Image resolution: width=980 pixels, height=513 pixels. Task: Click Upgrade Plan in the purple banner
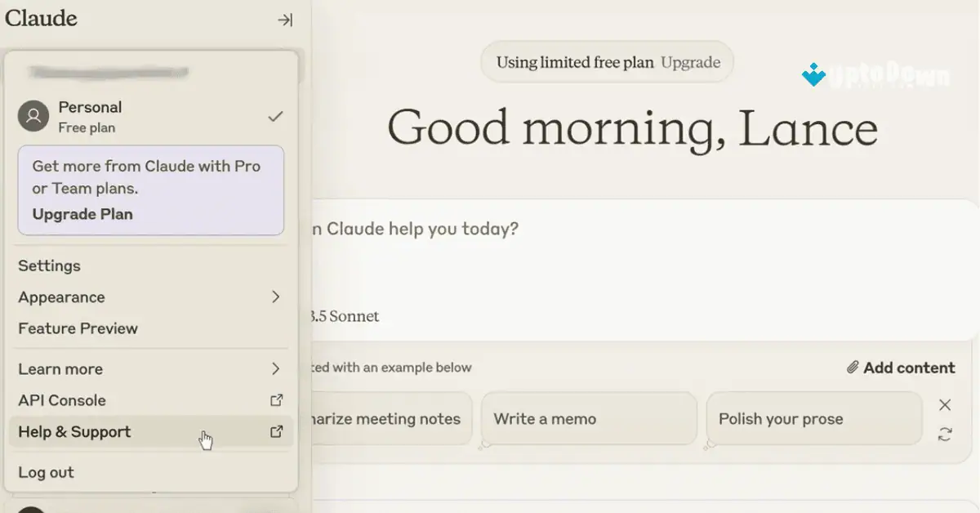[82, 213]
